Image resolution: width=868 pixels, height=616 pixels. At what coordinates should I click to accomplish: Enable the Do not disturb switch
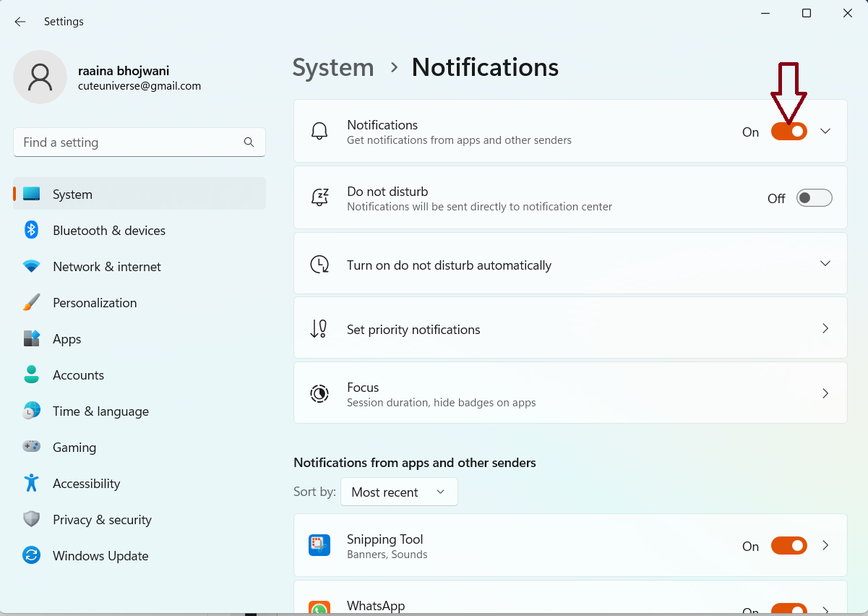pos(814,198)
